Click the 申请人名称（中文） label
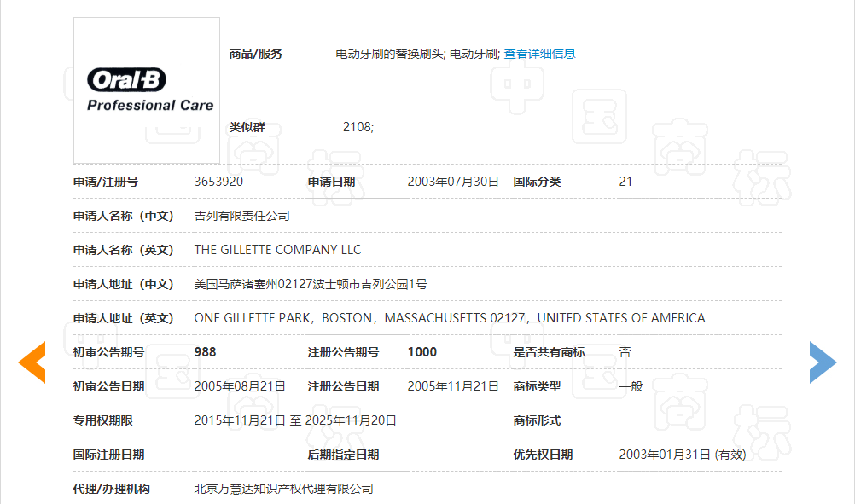This screenshot has width=855, height=504. pos(123,216)
